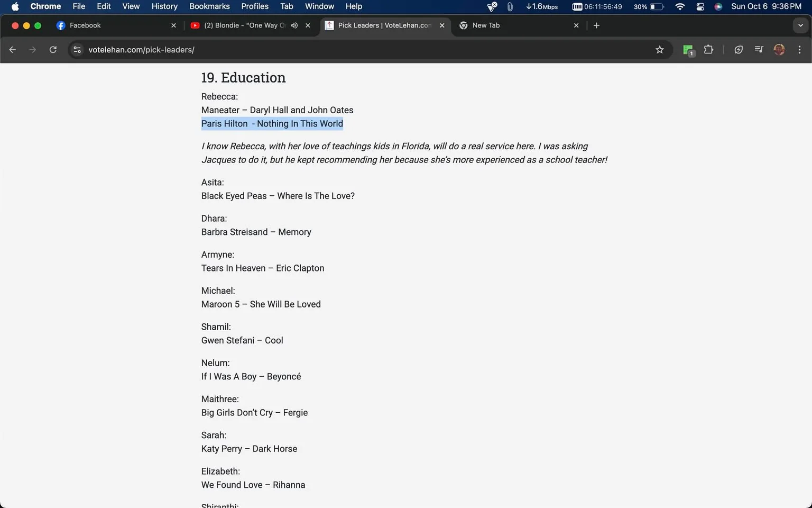
Task: Click the date and time Sun Oct 6
Action: 766,6
